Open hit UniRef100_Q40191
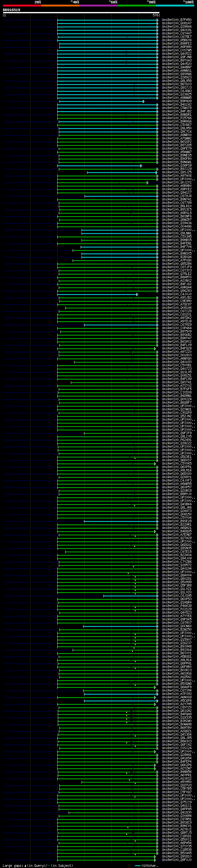Screen dimensions: 197x868 coord(177,30)
